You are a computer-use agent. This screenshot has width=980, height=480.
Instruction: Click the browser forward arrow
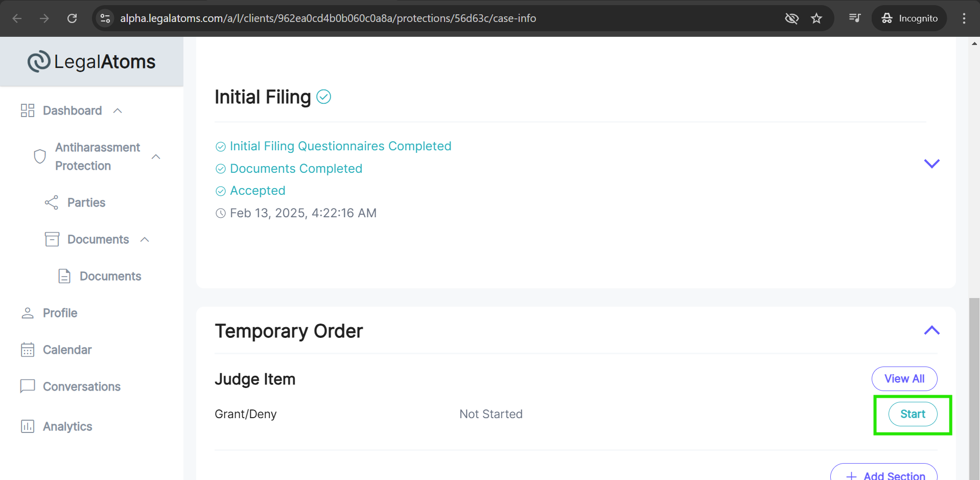pyautogui.click(x=44, y=18)
